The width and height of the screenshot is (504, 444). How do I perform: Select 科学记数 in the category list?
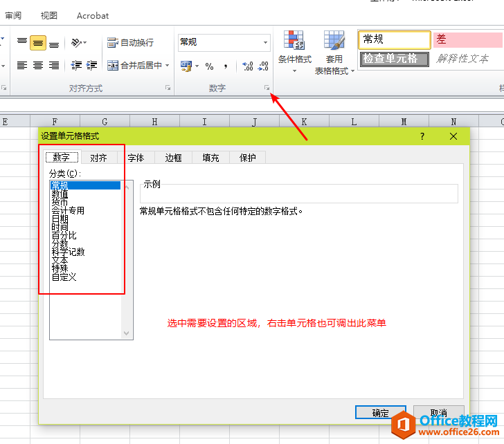click(x=85, y=252)
